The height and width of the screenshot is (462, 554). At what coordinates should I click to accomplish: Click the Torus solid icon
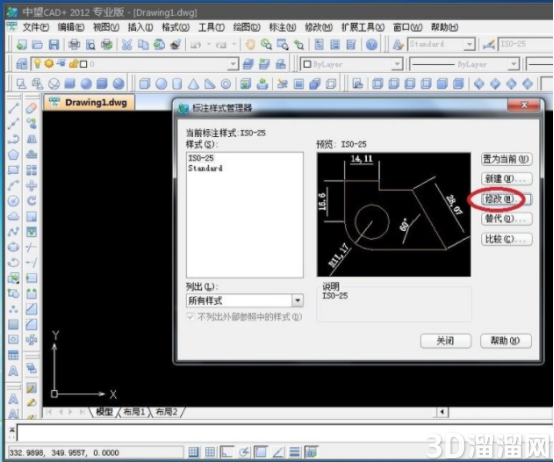click(x=226, y=84)
